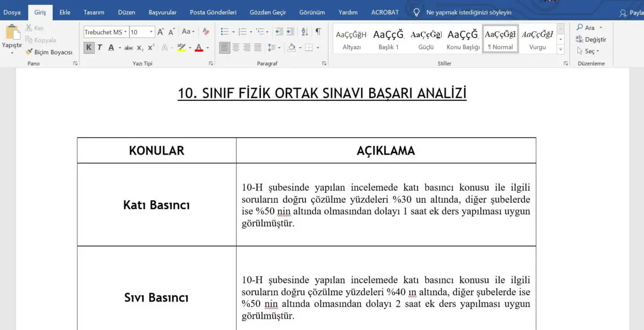
Task: Open the Dosya tab
Action: click(x=12, y=12)
